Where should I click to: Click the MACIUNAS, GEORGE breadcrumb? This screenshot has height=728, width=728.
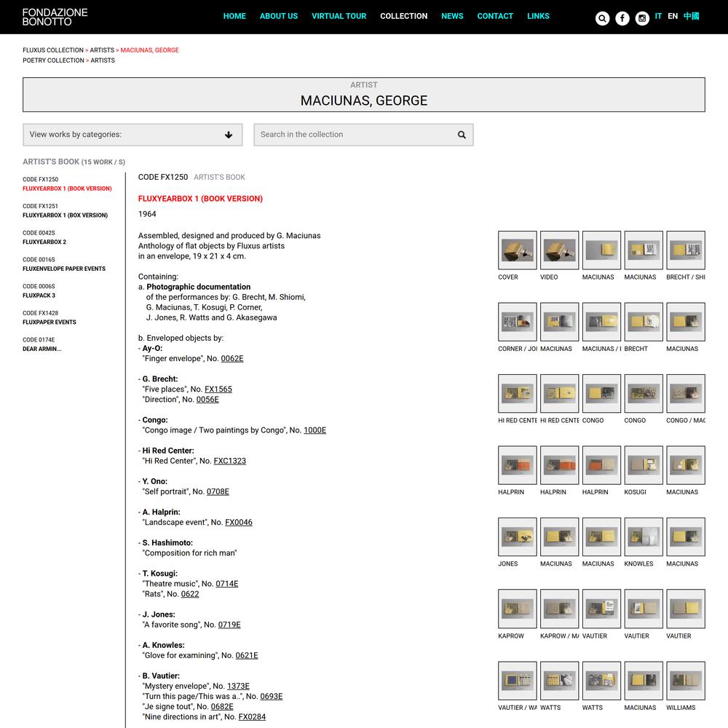click(149, 50)
